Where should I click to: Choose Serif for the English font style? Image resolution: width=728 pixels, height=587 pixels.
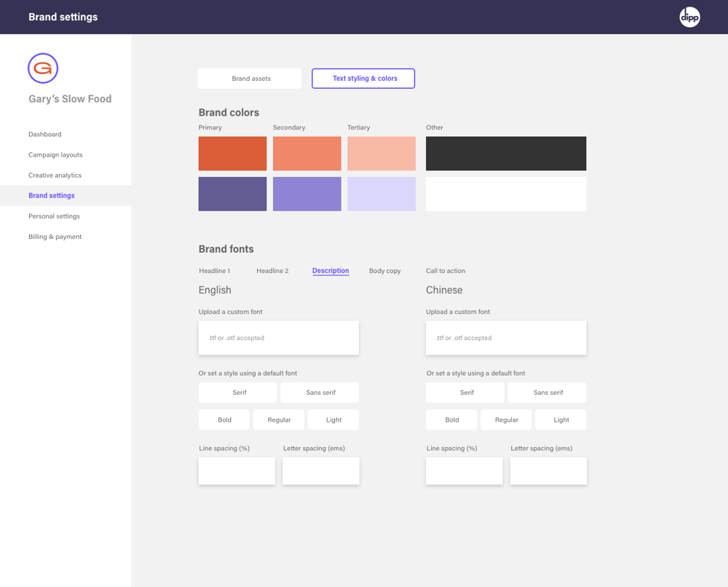tap(237, 392)
